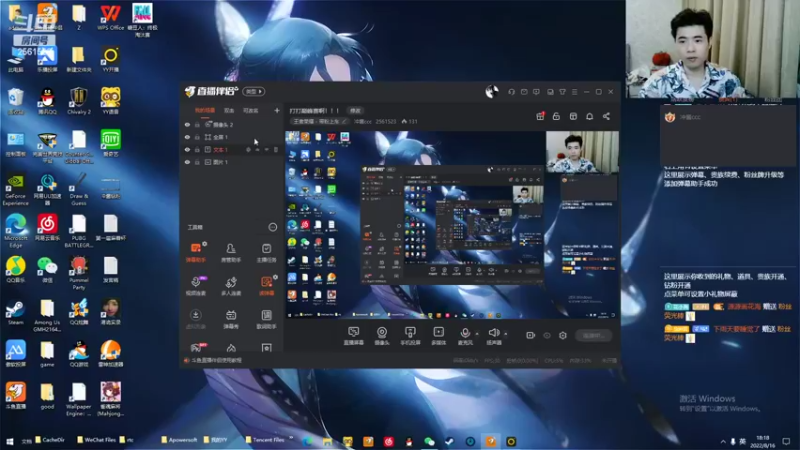Image resolution: width=800 pixels, height=450 pixels.
Task: Edit the 王者荣耀 category tag
Action: (320, 121)
